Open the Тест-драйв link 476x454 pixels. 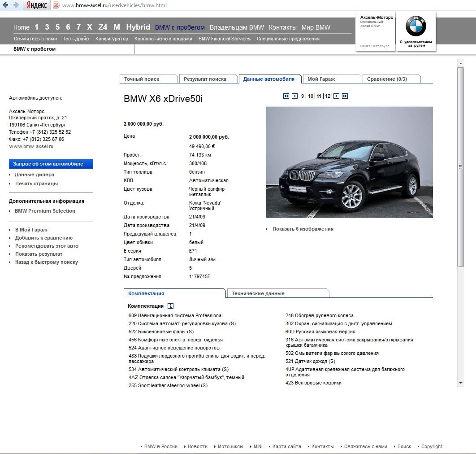[x=76, y=39]
